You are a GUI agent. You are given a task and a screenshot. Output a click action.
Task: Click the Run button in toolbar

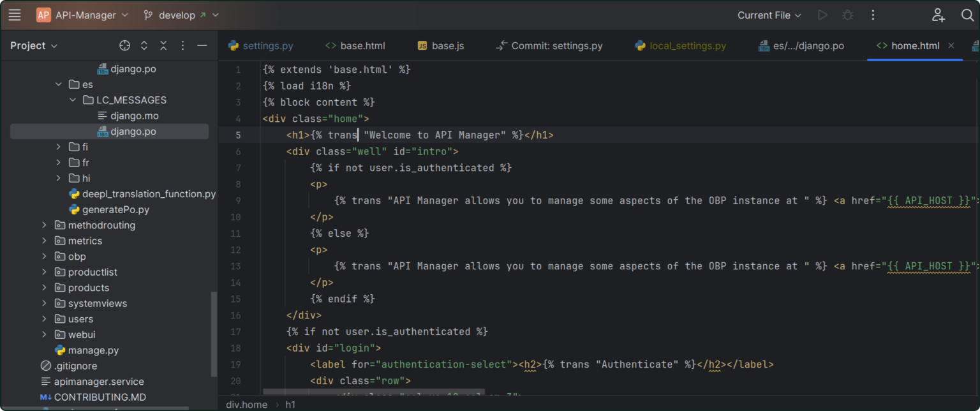pos(822,15)
